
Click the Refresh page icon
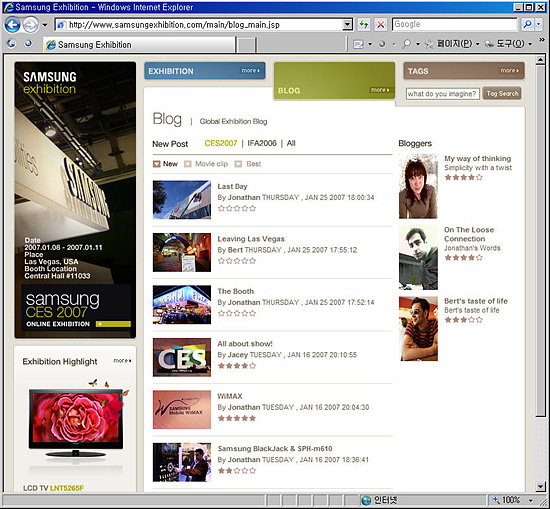pos(364,25)
